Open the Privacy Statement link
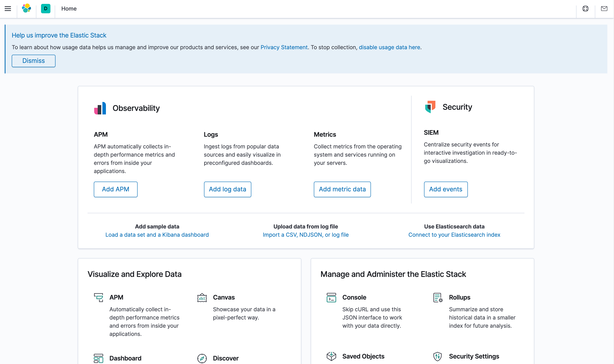Screen dimensions: 614x364 coord(284,47)
